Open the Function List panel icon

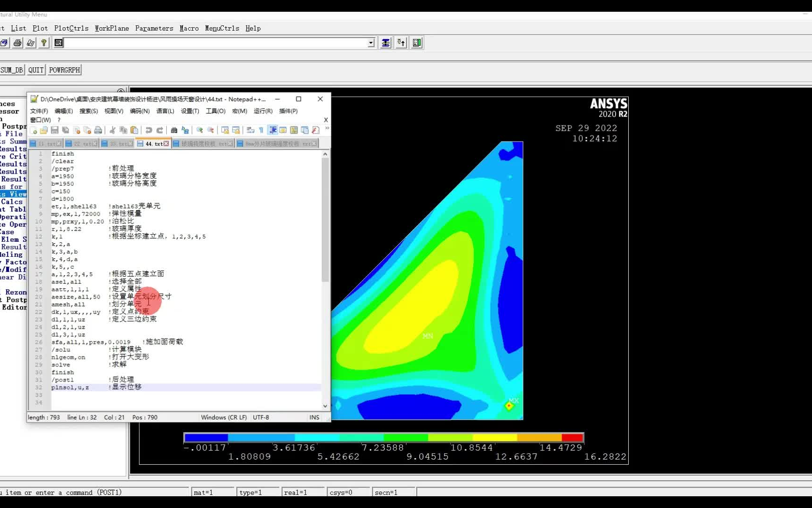(x=315, y=130)
